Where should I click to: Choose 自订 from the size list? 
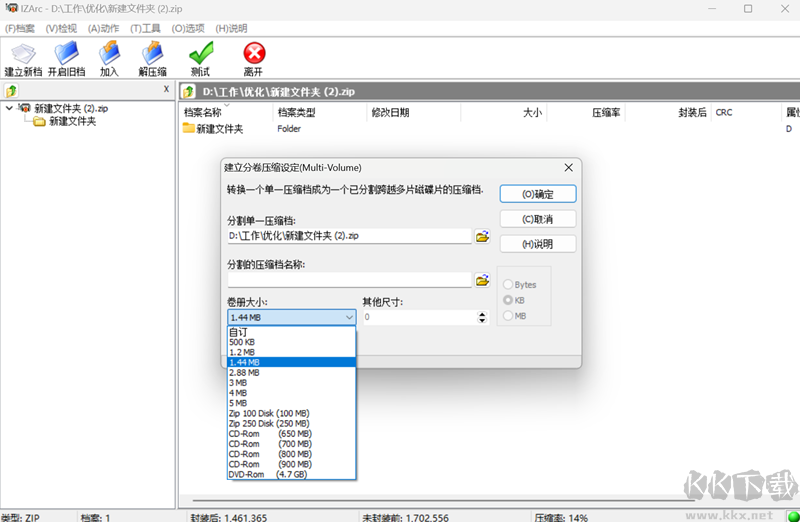(x=291, y=332)
